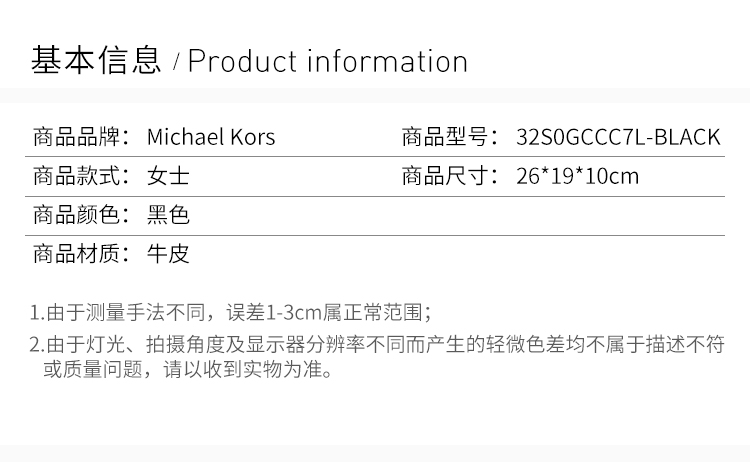Select the 商品颜色 label
This screenshot has width=750, height=462.
point(81,215)
